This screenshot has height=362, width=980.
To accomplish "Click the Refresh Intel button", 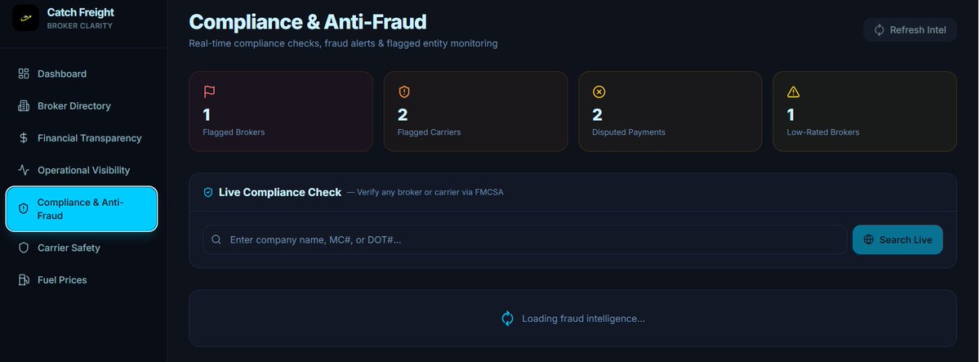I will [x=910, y=29].
